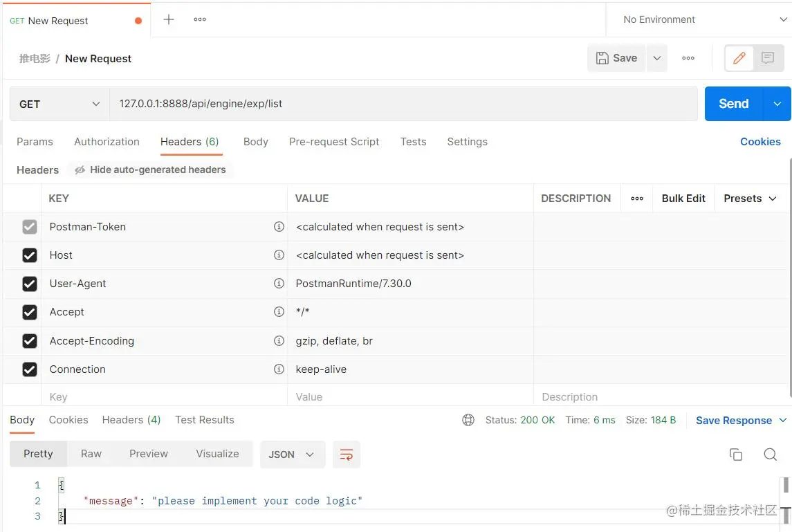Select the Raw view

click(91, 454)
